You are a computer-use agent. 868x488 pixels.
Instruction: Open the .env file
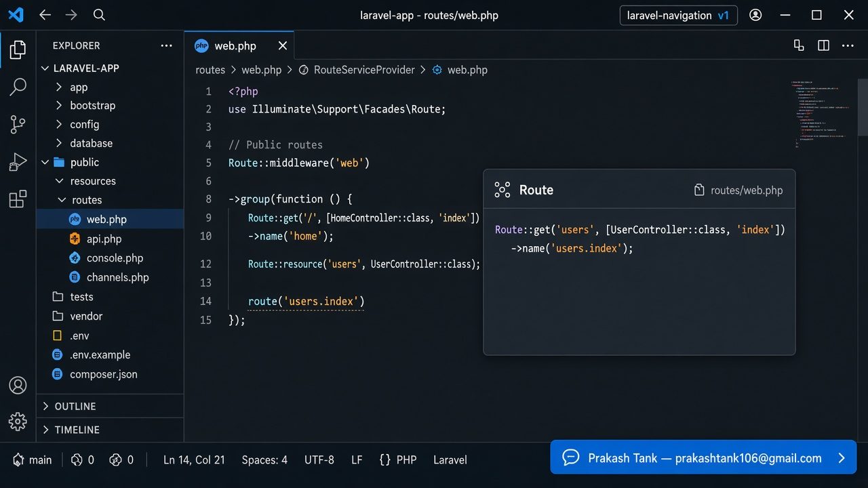(x=110, y=335)
